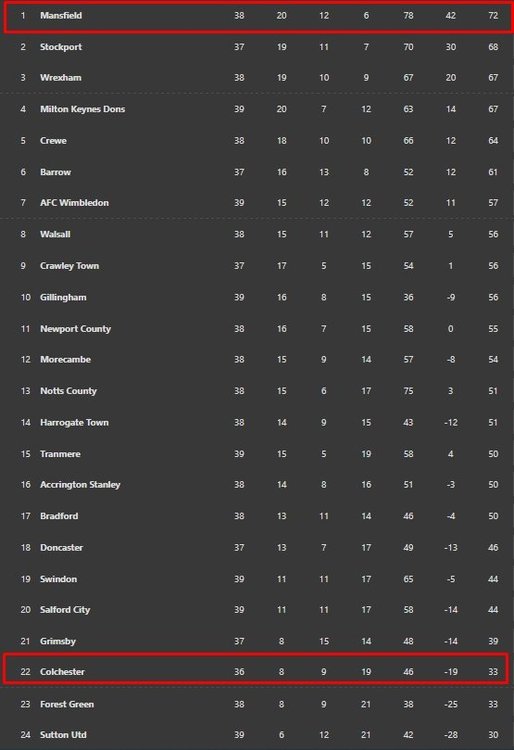Image resolution: width=514 pixels, height=750 pixels.
Task: Select the Crewe row
Action: pyautogui.click(x=257, y=141)
